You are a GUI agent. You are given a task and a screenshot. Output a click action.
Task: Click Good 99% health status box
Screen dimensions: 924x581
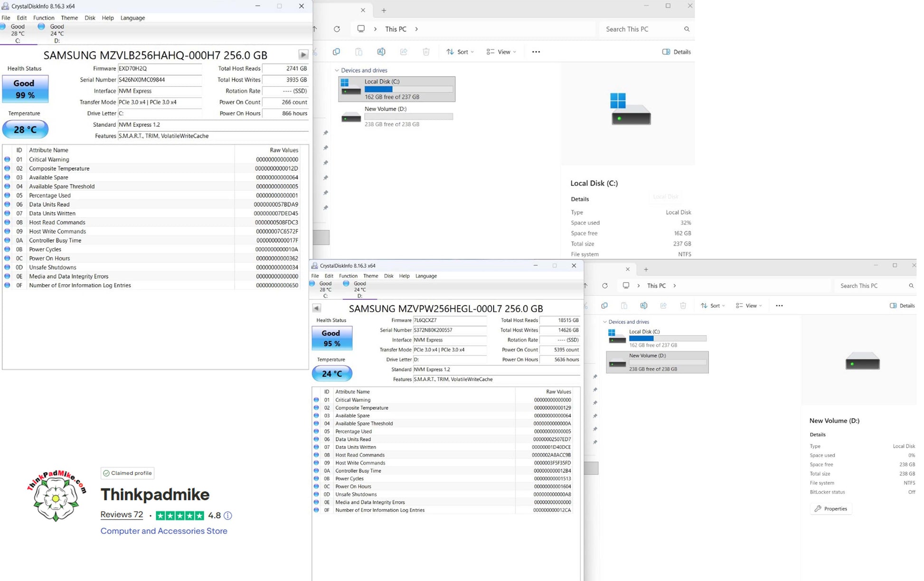click(25, 89)
